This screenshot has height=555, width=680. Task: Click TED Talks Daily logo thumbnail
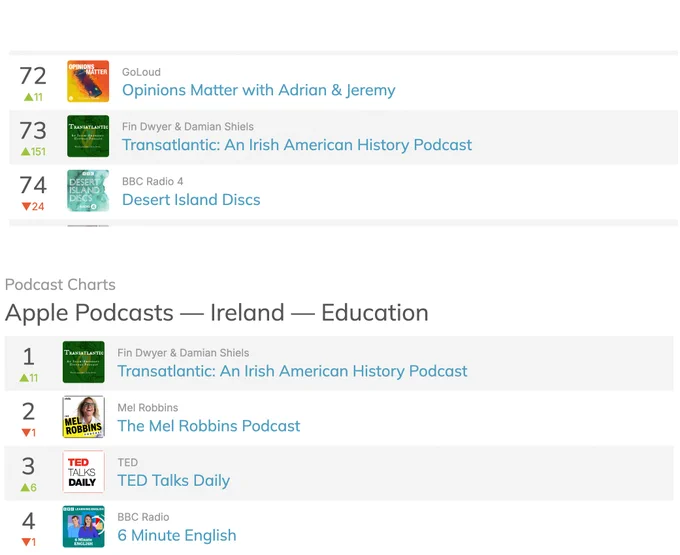(84, 472)
